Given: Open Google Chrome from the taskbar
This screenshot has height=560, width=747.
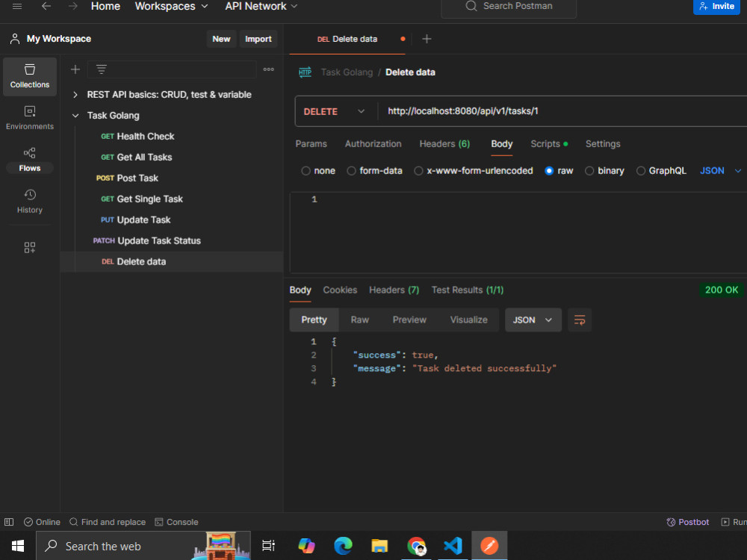Looking at the screenshot, I should 416,546.
